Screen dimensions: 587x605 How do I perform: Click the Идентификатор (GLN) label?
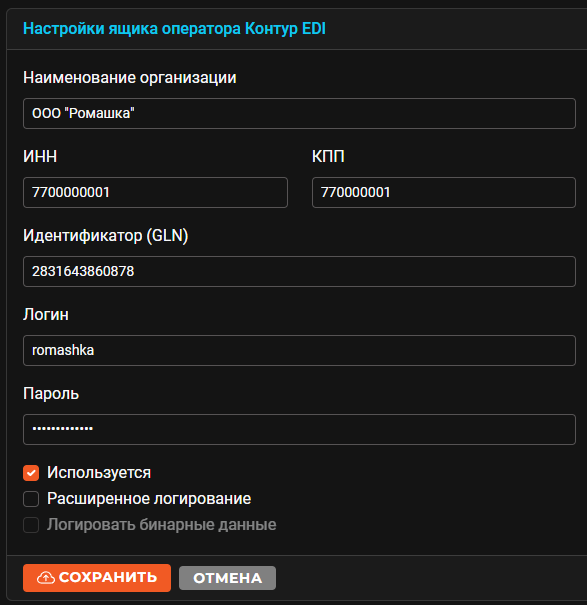[106, 235]
